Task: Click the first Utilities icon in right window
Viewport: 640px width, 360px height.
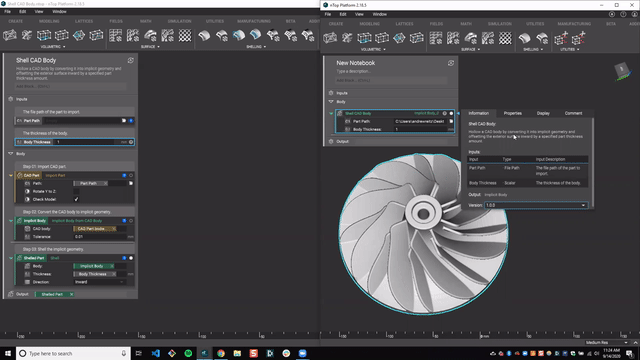Action: pos(561,38)
